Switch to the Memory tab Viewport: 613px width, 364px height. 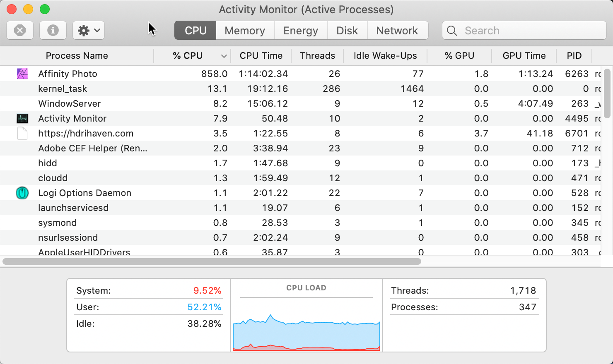pyautogui.click(x=245, y=30)
